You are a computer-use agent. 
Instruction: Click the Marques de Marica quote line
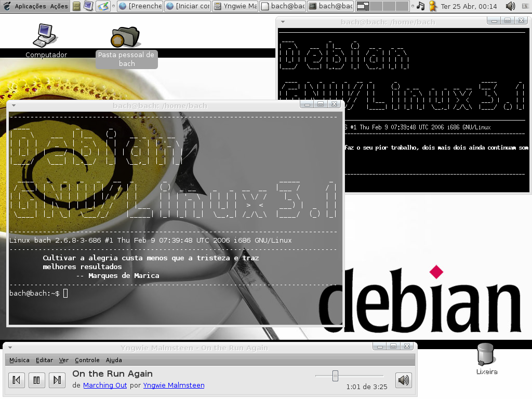click(x=118, y=276)
